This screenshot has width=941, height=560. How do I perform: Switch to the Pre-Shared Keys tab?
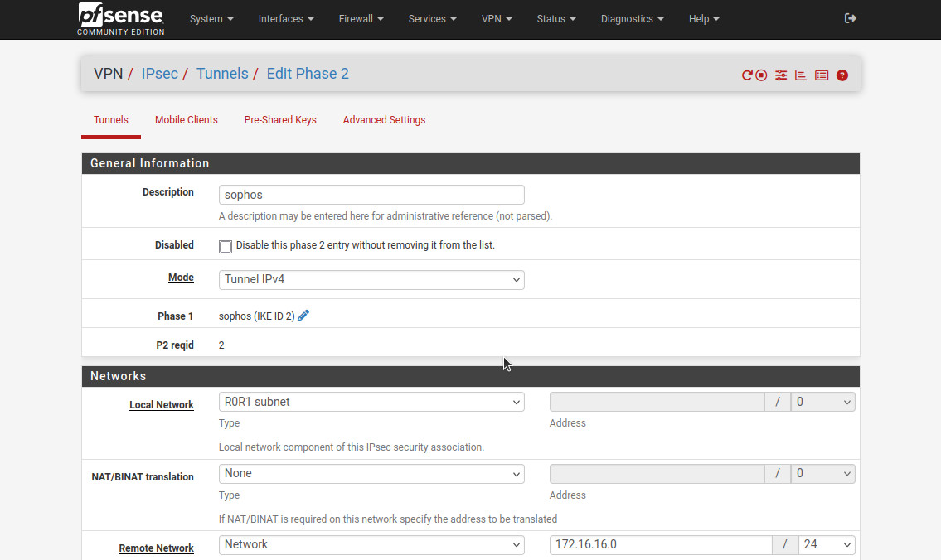tap(280, 120)
